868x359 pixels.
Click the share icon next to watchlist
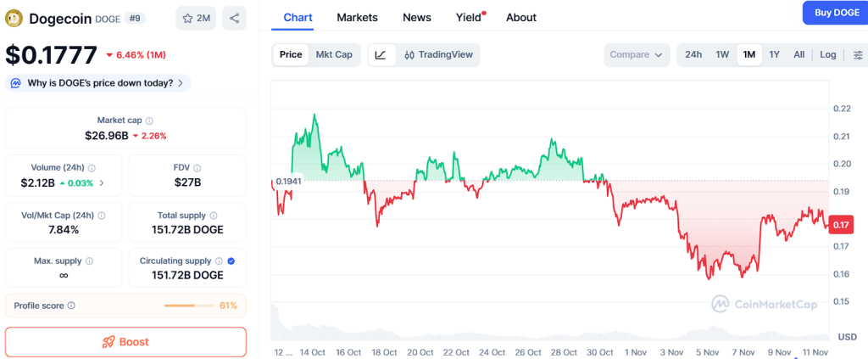point(234,18)
